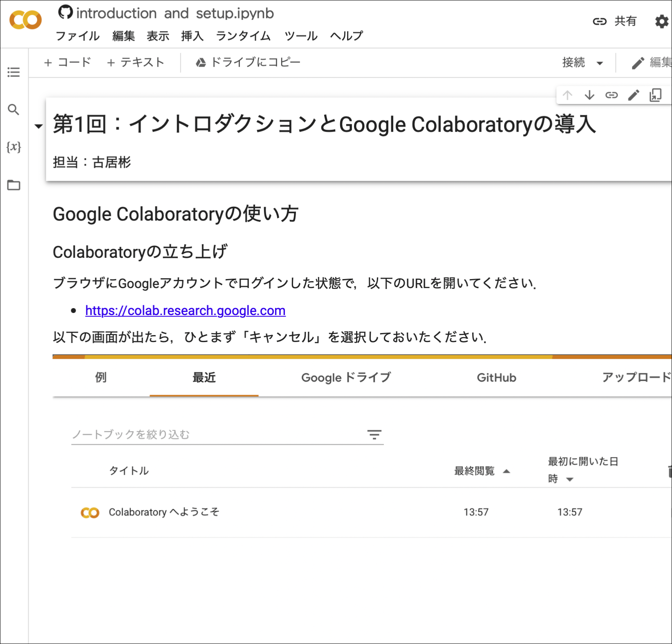Open the colab.research.google.com link
Image resolution: width=672 pixels, height=644 pixels.
tap(185, 311)
